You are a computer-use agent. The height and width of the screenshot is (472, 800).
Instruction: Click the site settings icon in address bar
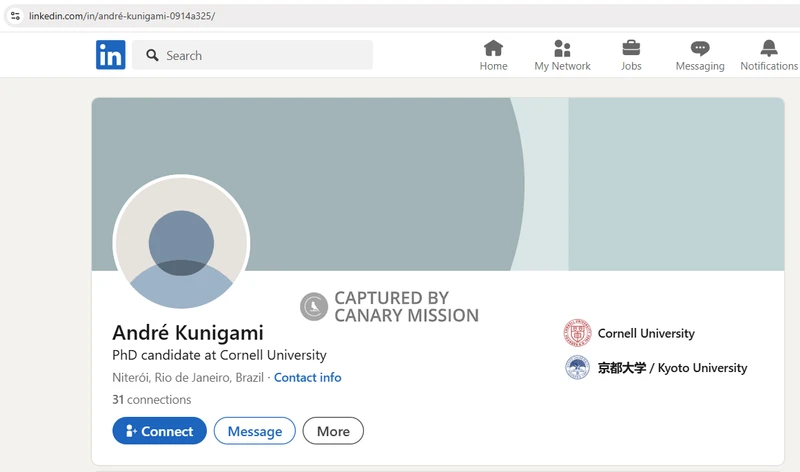tap(15, 16)
